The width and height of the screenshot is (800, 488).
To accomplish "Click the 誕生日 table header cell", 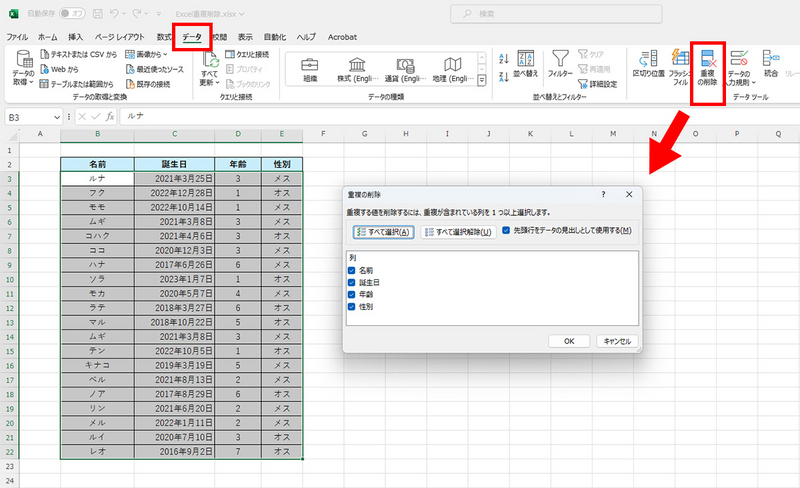I will coord(174,164).
